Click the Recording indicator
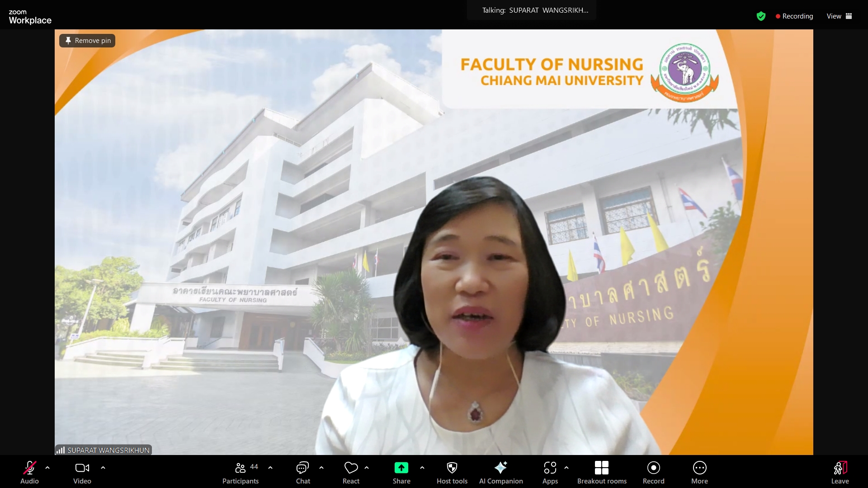 (x=794, y=16)
